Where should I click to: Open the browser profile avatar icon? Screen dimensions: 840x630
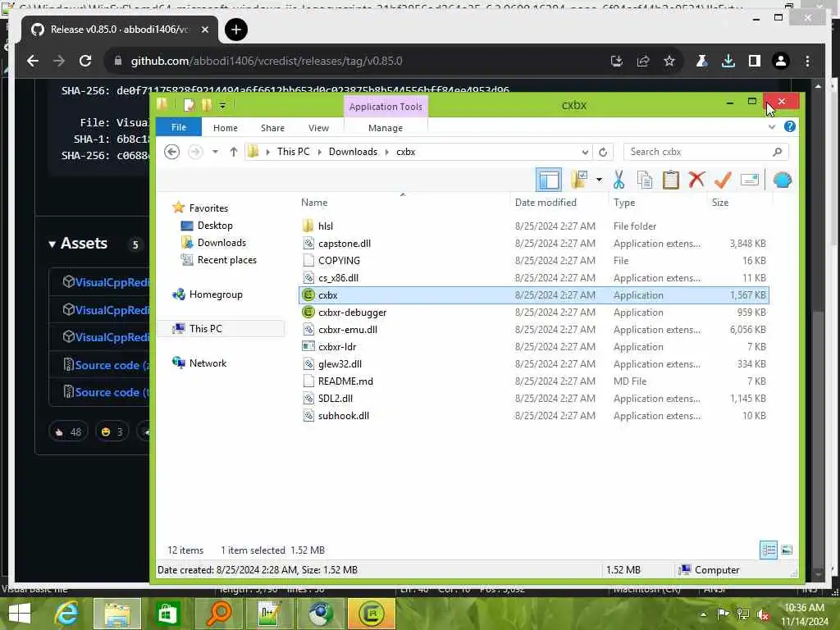point(781,61)
